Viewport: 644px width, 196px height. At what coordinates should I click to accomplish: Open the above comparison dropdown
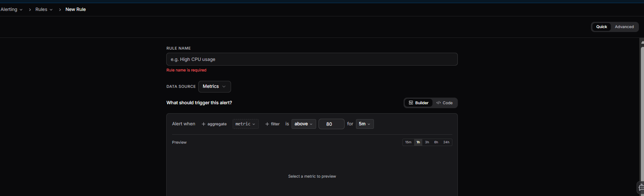[x=304, y=124]
